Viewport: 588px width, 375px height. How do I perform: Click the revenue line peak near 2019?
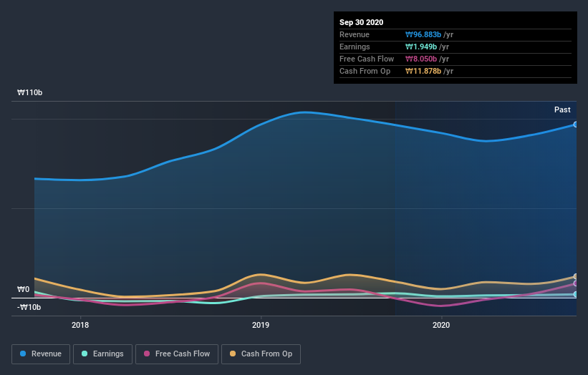pos(304,112)
